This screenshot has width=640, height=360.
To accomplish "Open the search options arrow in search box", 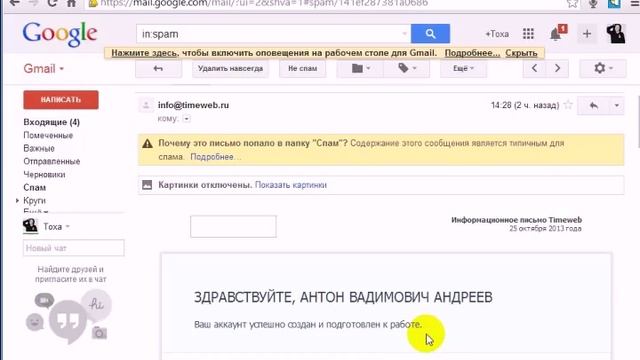I will [404, 34].
